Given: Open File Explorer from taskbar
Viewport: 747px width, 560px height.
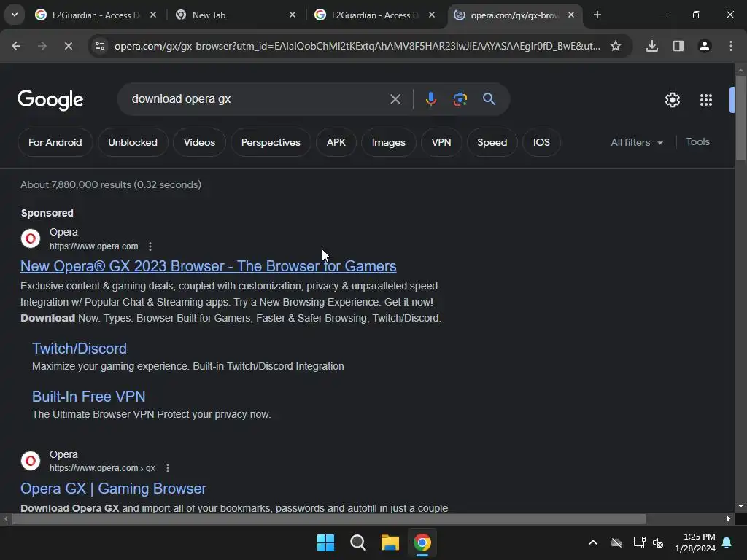Looking at the screenshot, I should click(390, 542).
